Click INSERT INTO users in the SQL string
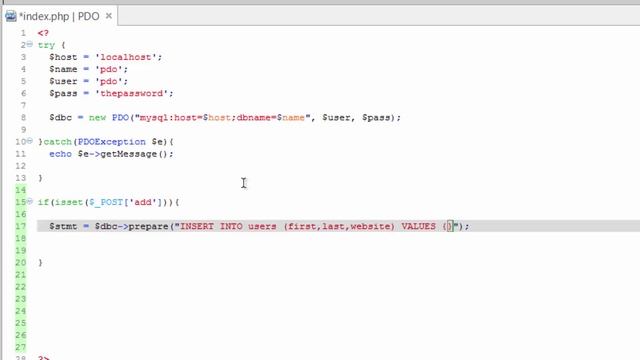 pyautogui.click(x=228, y=226)
